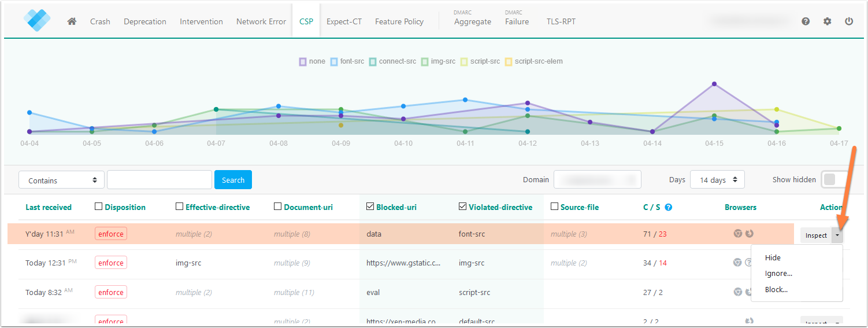Viewport: 868px width, 328px height.
Task: Click the power logout icon
Action: click(x=849, y=21)
